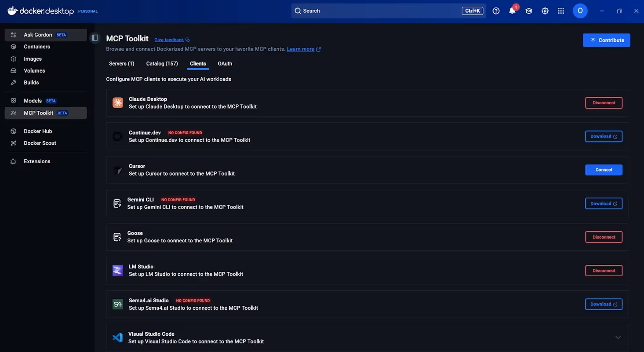Click the user avatar O
The width and height of the screenshot is (644, 352).
coord(580,11)
